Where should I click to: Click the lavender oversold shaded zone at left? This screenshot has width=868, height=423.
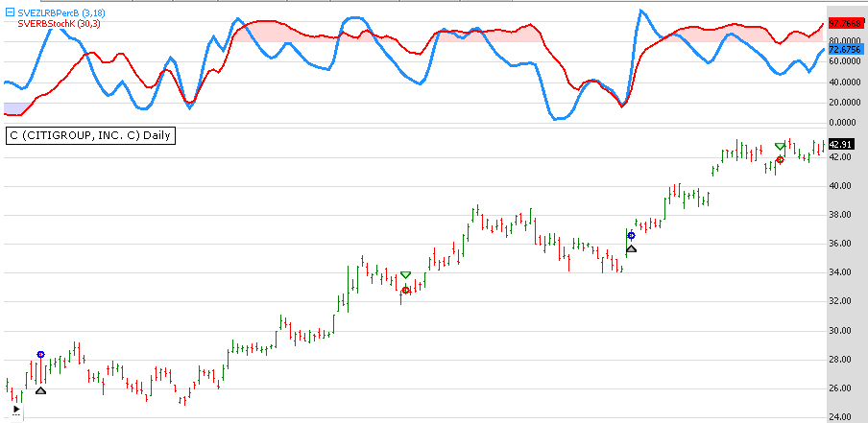click(15, 107)
